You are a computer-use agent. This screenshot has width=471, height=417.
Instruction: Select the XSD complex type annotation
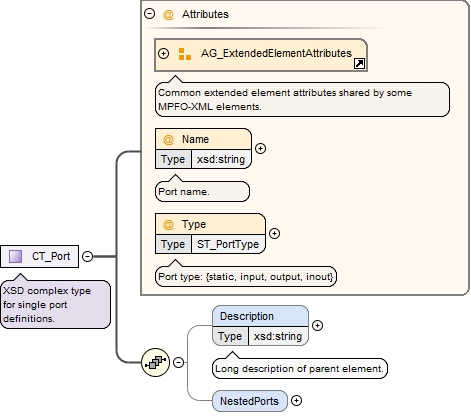point(55,305)
